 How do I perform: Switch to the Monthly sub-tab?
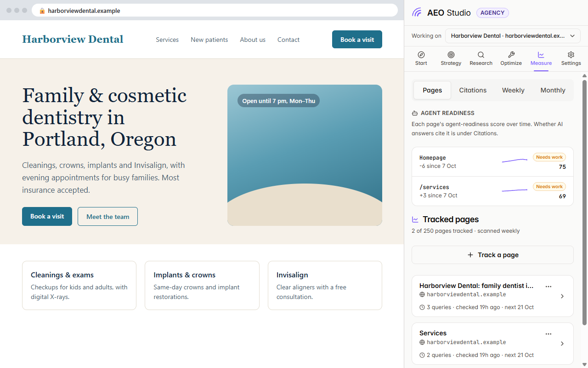[x=553, y=90]
